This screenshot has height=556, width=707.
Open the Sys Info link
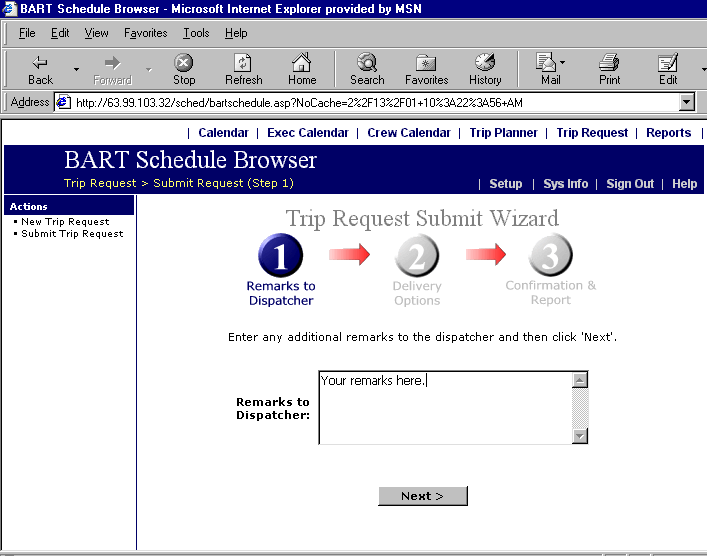tap(565, 184)
